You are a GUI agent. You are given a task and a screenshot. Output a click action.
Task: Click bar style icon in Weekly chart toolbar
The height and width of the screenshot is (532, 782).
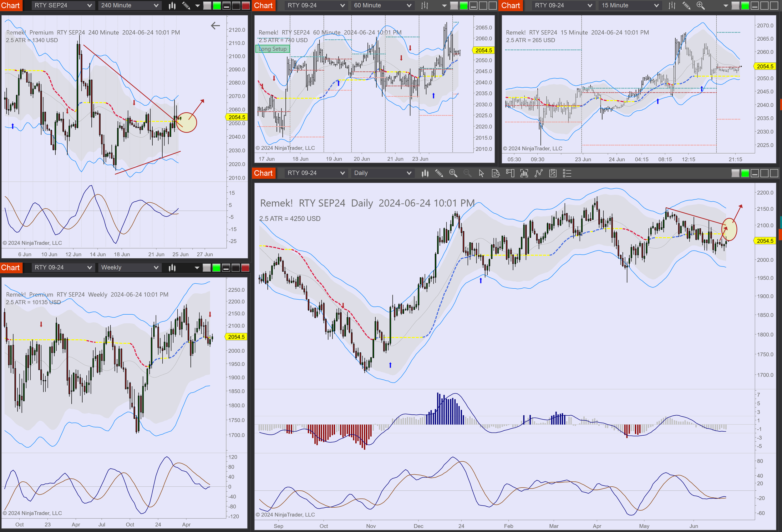(x=172, y=267)
